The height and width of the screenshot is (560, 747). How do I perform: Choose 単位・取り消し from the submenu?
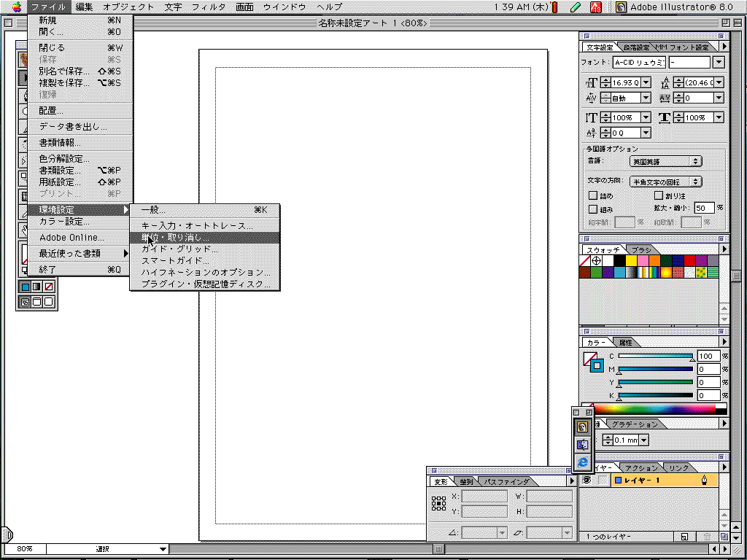point(175,238)
